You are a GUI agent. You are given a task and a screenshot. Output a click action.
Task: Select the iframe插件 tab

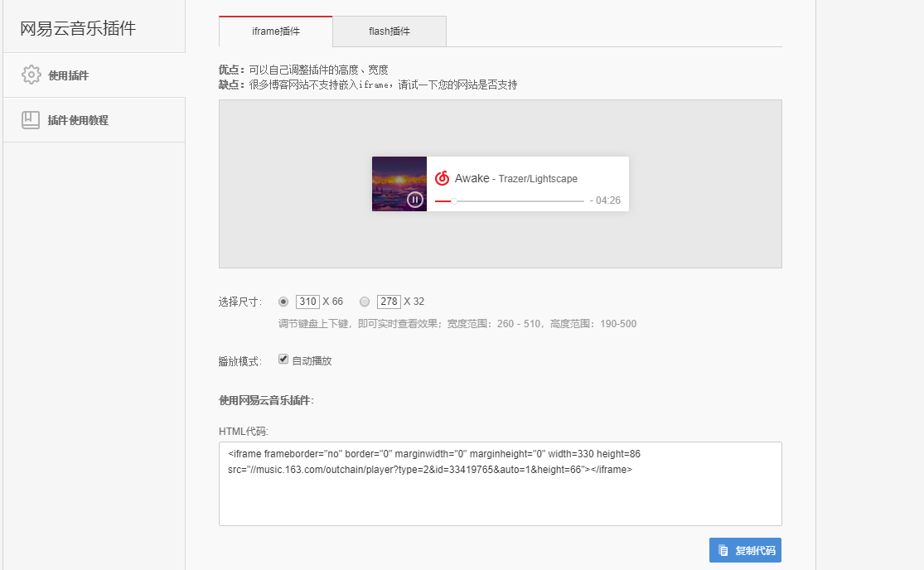point(276,31)
